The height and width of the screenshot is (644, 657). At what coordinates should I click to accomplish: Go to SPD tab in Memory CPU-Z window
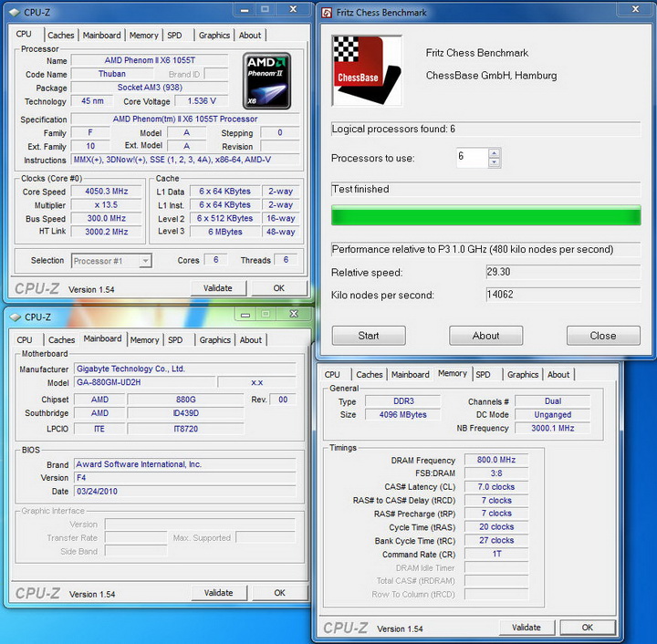coord(483,374)
